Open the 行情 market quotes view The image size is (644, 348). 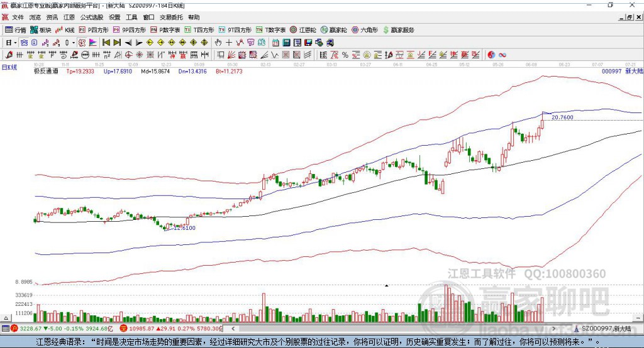pos(16,30)
